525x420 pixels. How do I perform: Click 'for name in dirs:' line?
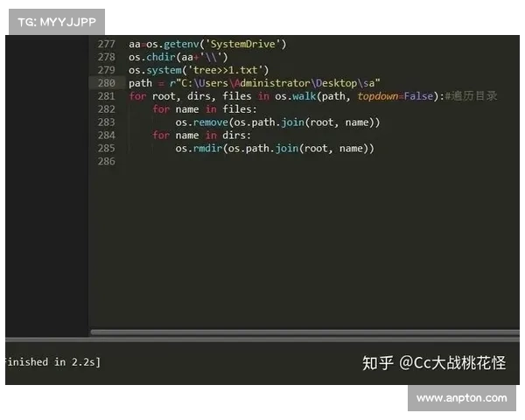coord(201,136)
